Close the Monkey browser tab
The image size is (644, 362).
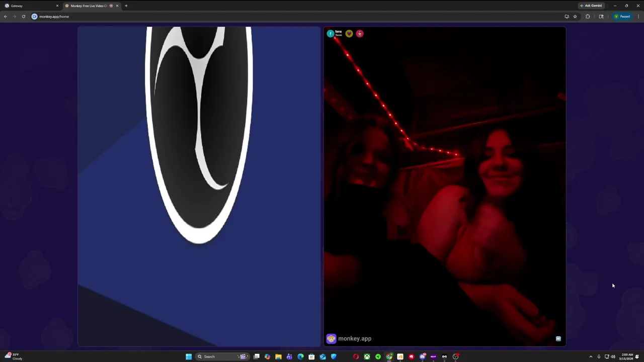pyautogui.click(x=117, y=6)
